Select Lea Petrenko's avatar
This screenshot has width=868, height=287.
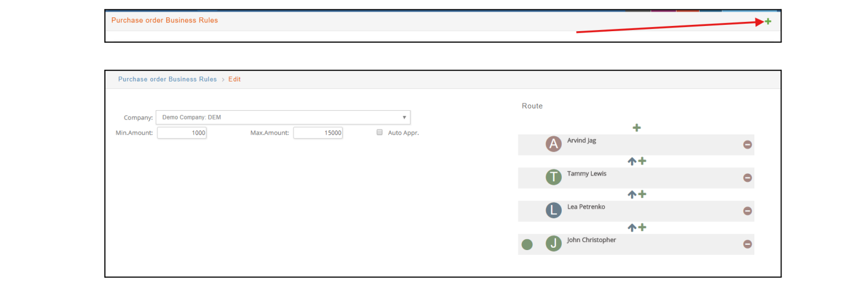pyautogui.click(x=554, y=211)
